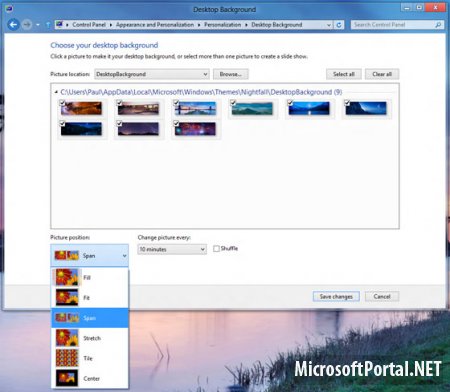This screenshot has width=450, height=392.
Task: Choose Fill picture position
Action: [89, 277]
